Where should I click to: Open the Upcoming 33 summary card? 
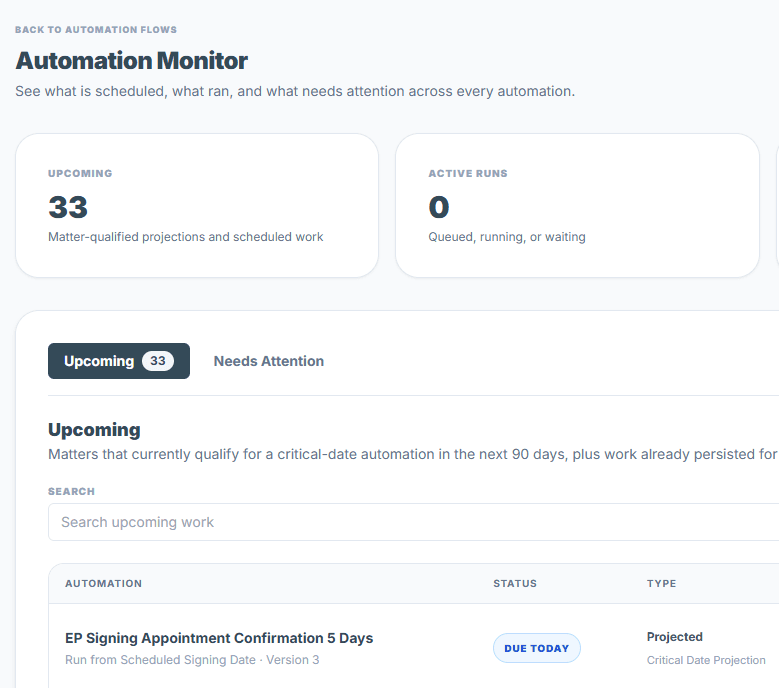[197, 205]
